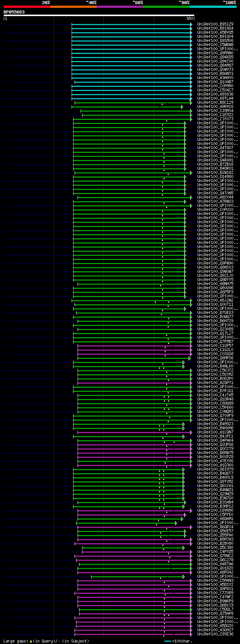Select the label UniRef100_Q921J0

[x=215, y=275]
